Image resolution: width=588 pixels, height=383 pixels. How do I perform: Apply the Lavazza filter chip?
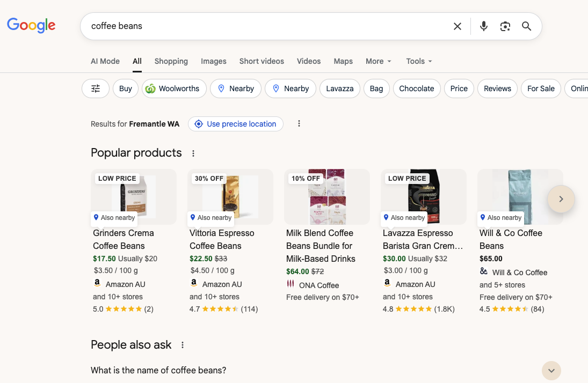(339, 89)
